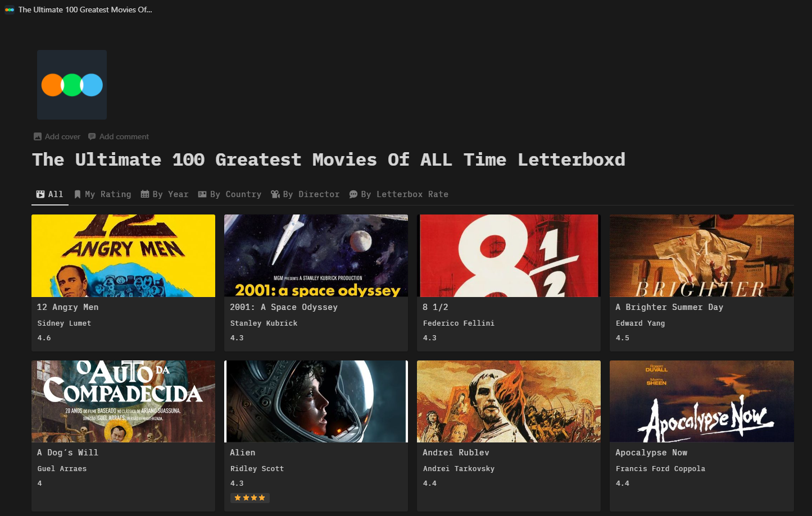
Task: Click the Add cover button
Action: click(x=57, y=136)
